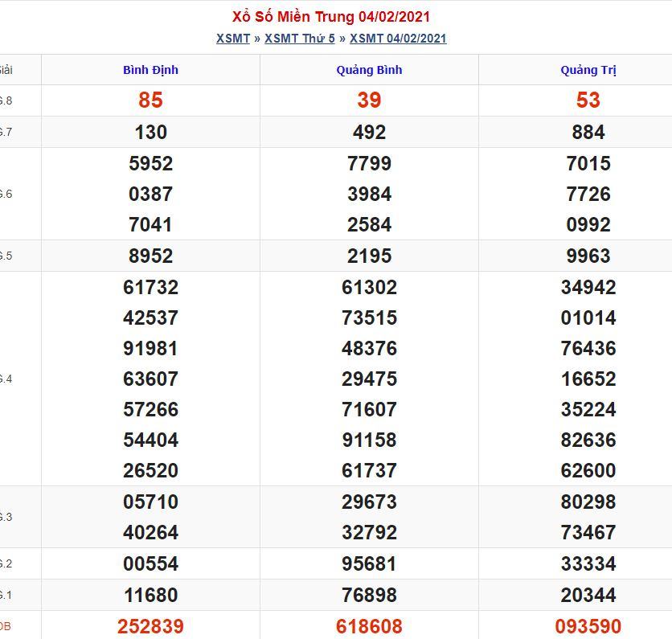Screen dimensions: 672x639
Task: Select the number 29475
Action: coord(369,379)
